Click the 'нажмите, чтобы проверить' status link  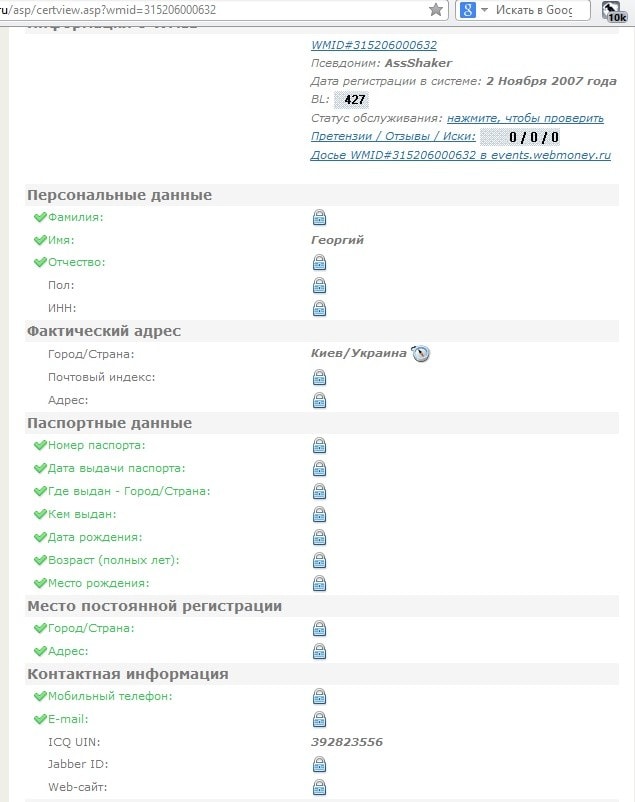(525, 118)
